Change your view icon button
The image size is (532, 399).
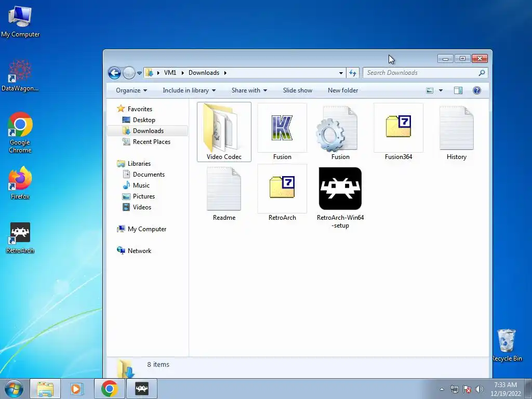pos(430,90)
